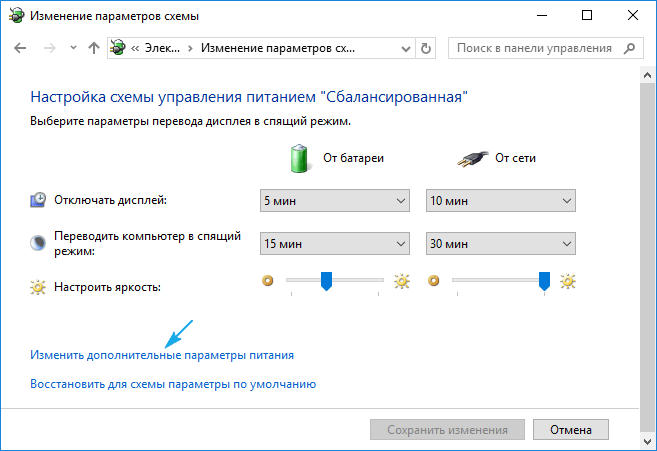The width and height of the screenshot is (657, 451).
Task: Click the power options icon in address bar
Action: (119, 48)
